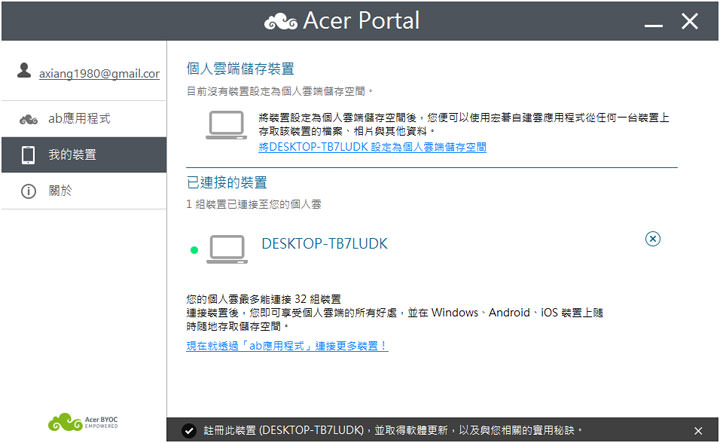Click the Acer BYOC Empowered logo
The image size is (720, 443).
[x=83, y=422]
